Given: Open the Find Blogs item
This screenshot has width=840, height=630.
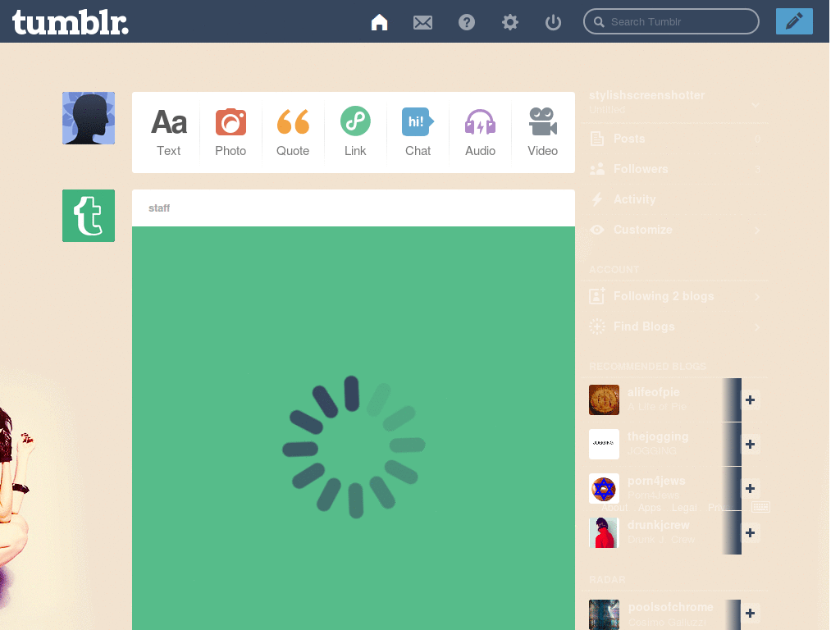Looking at the screenshot, I should pos(675,326).
